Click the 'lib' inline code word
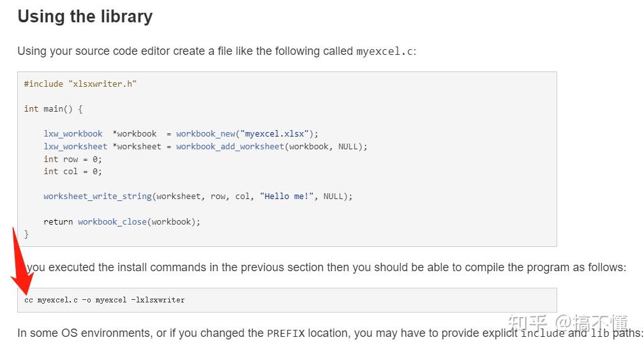The image size is (644, 349). [600, 334]
